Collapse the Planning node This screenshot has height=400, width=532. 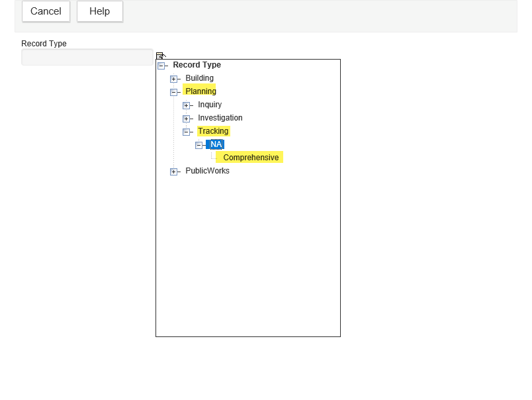pos(174,92)
